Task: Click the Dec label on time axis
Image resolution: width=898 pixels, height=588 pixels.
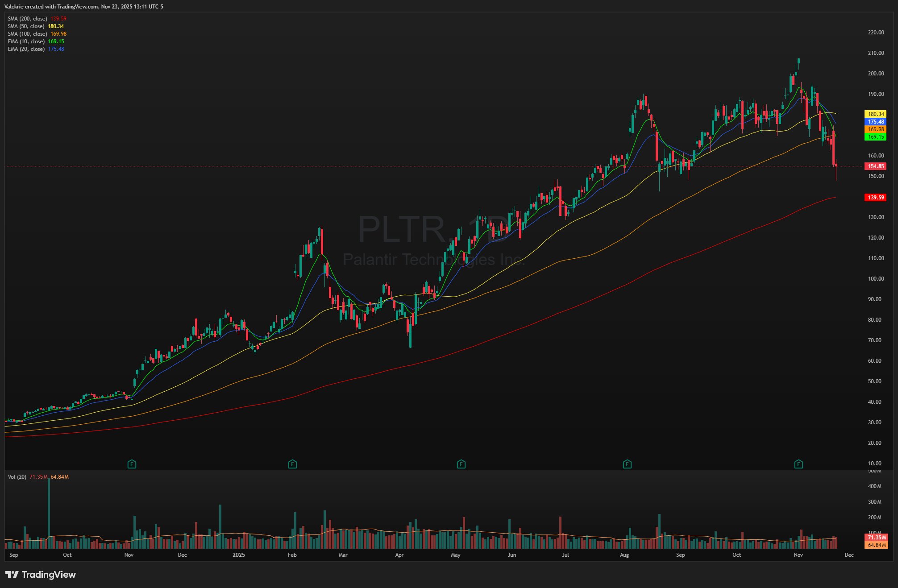Action: click(849, 555)
